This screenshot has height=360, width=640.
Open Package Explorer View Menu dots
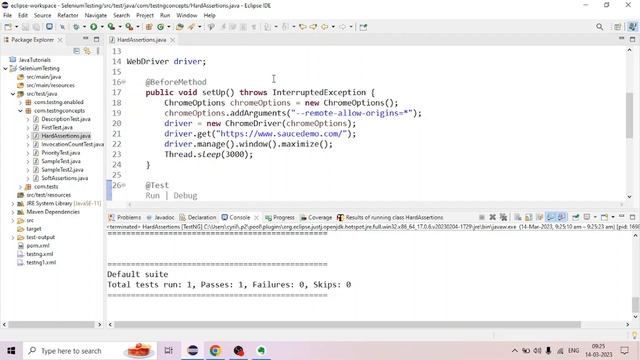point(98,51)
